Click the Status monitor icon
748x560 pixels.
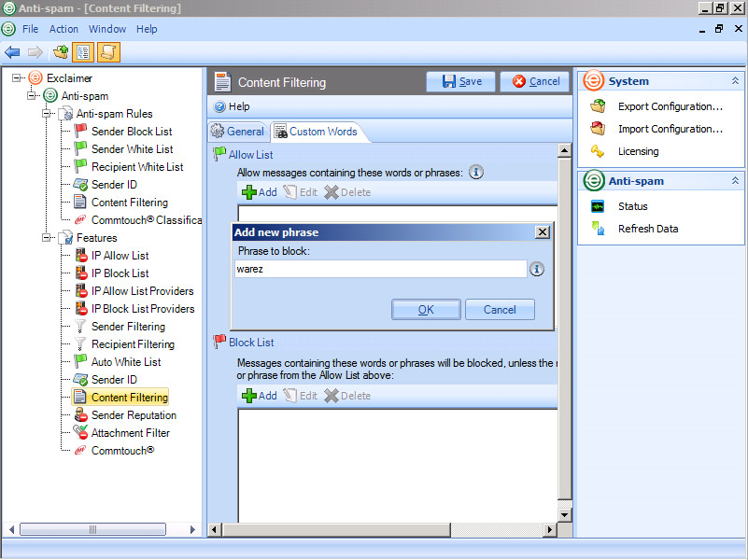[598, 206]
